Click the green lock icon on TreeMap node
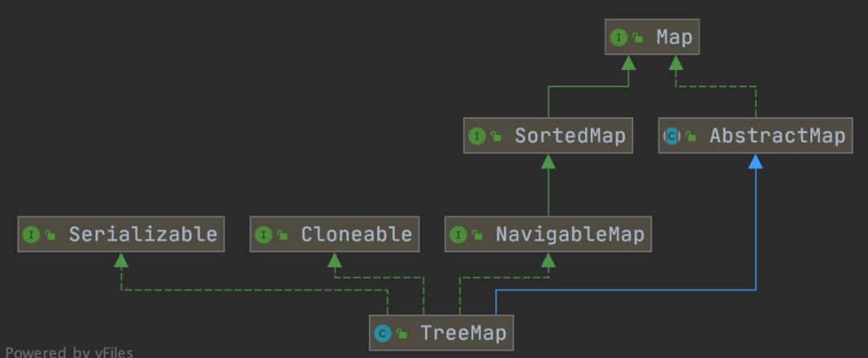This screenshot has width=868, height=358. click(402, 334)
